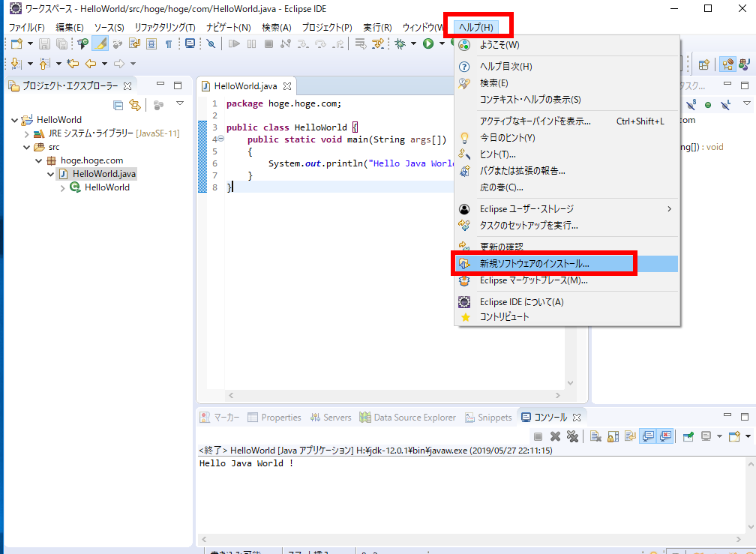756x554 pixels.
Task: Toggle Mark Occurrences highlighter
Action: 100,43
